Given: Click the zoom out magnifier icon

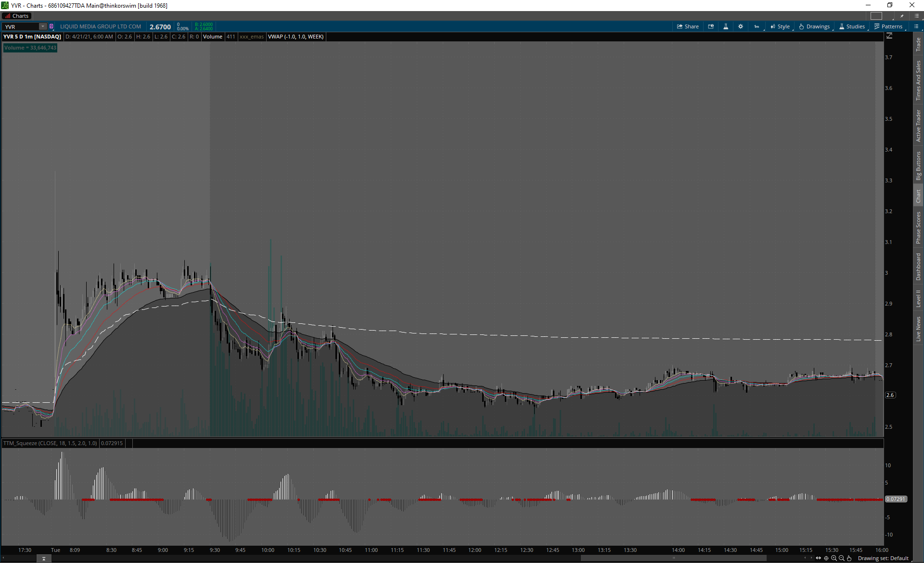Looking at the screenshot, I should (842, 558).
